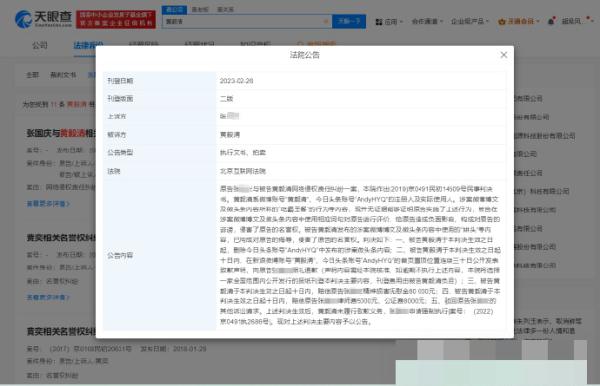Click the clear icon in search box
Image resolution: width=600 pixels, height=386 pixels.
click(x=326, y=21)
